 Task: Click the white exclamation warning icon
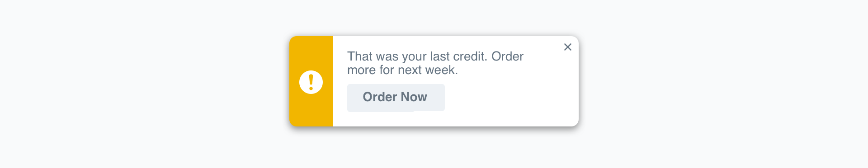311,82
